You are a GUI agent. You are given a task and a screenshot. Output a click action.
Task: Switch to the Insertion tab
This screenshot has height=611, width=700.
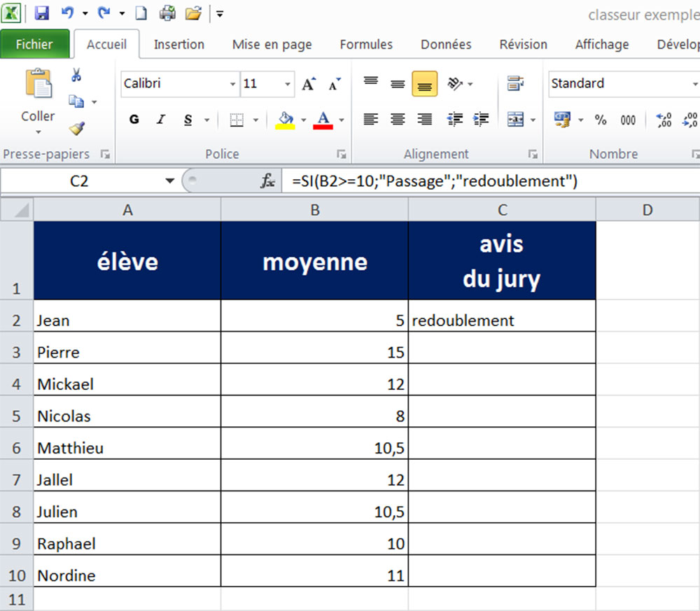179,44
